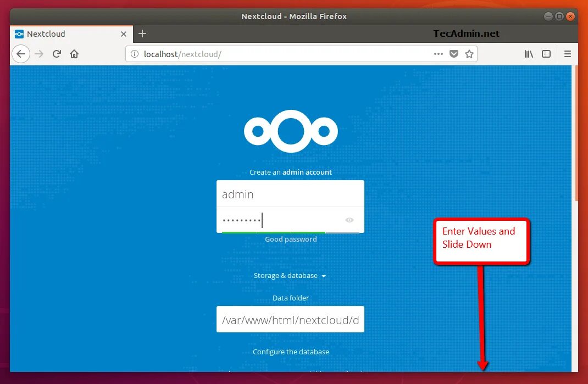588x384 pixels.
Task: Show site information for localhost
Action: coord(134,54)
